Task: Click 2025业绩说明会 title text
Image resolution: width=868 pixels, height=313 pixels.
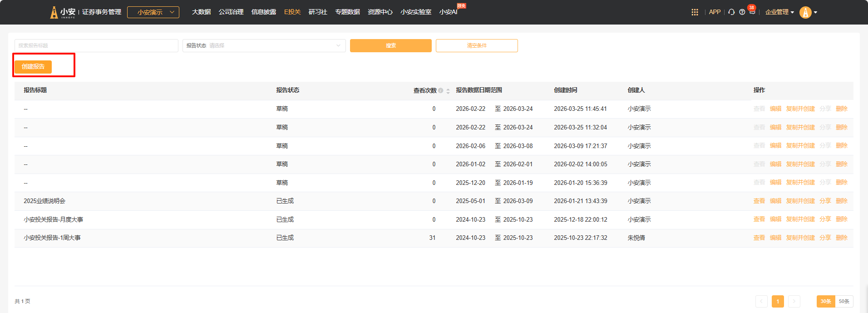Action: click(x=44, y=201)
